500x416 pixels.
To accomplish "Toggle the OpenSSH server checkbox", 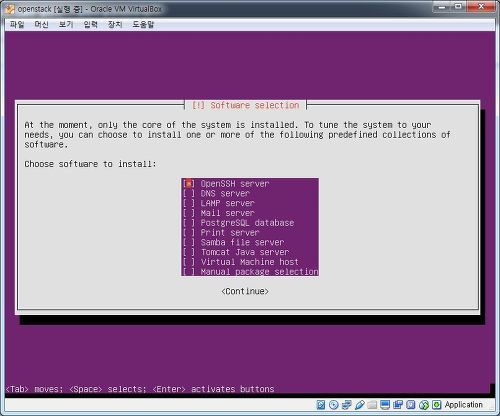I will click(189, 184).
